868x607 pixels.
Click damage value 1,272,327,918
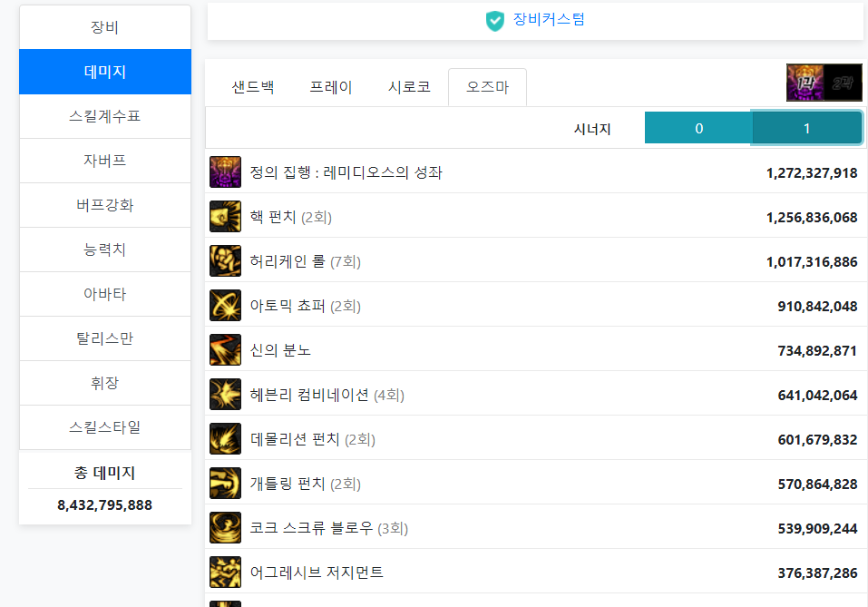[x=812, y=173]
